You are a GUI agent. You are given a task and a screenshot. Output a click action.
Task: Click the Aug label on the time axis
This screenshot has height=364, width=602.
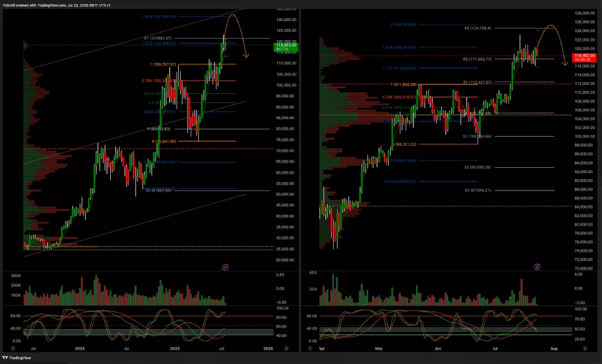click(553, 348)
